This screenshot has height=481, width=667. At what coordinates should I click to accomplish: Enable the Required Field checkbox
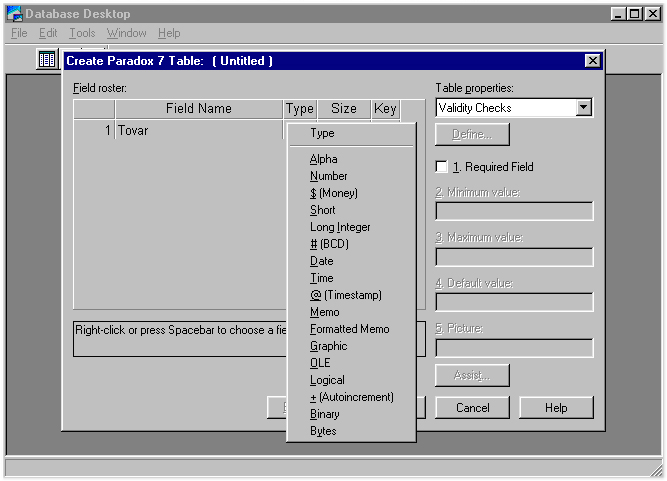(x=442, y=166)
